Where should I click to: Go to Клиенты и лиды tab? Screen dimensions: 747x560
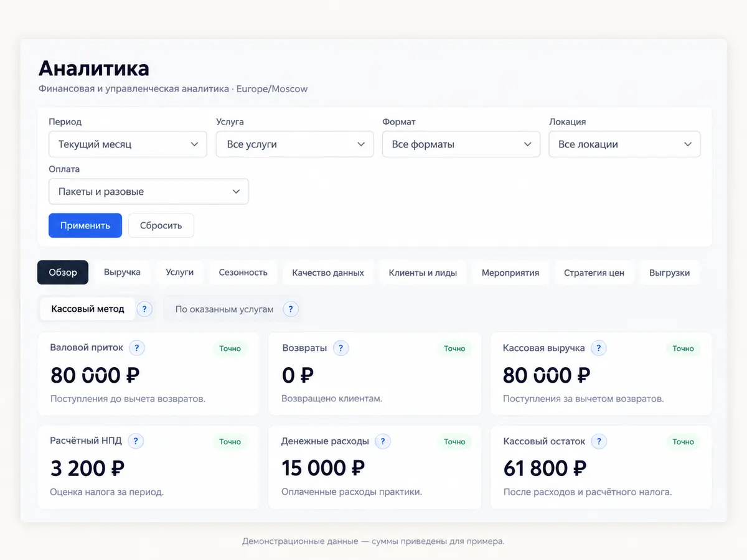point(423,273)
